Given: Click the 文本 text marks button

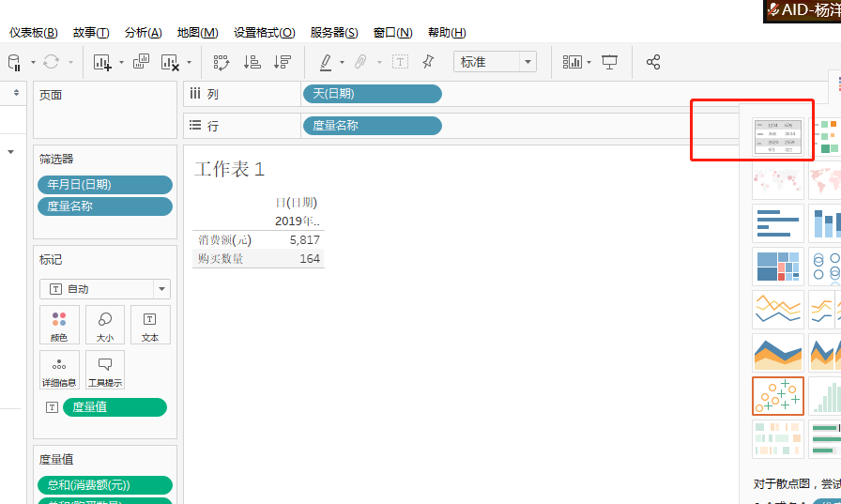Looking at the screenshot, I should click(x=150, y=325).
